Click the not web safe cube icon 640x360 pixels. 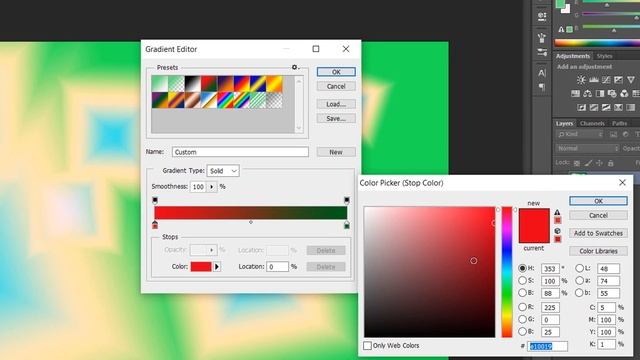tap(557, 231)
